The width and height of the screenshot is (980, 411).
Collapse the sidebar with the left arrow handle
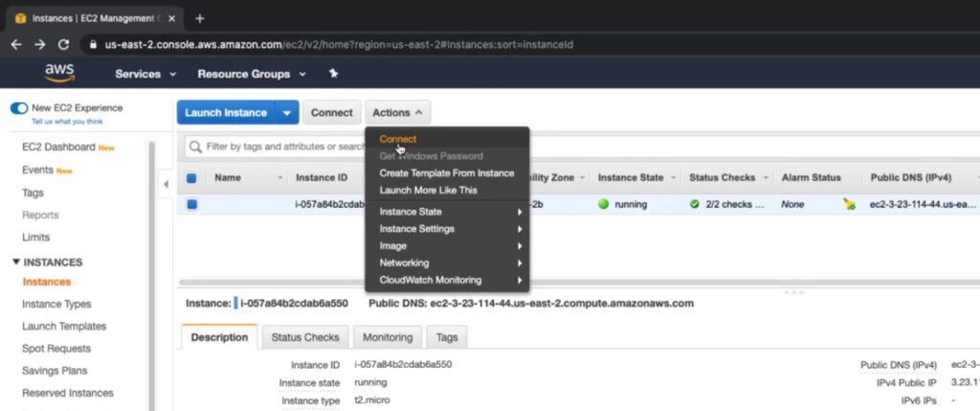[166, 185]
